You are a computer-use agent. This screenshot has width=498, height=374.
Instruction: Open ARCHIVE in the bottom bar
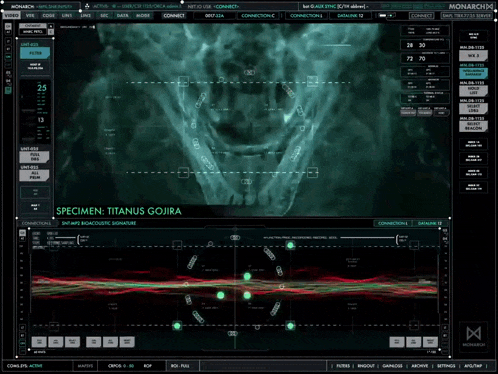click(420, 366)
